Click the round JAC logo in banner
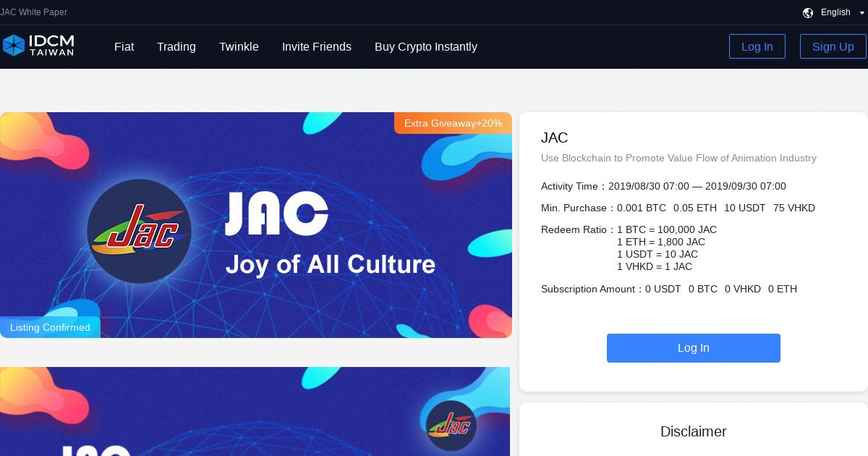This screenshot has height=456, width=868. point(139,231)
